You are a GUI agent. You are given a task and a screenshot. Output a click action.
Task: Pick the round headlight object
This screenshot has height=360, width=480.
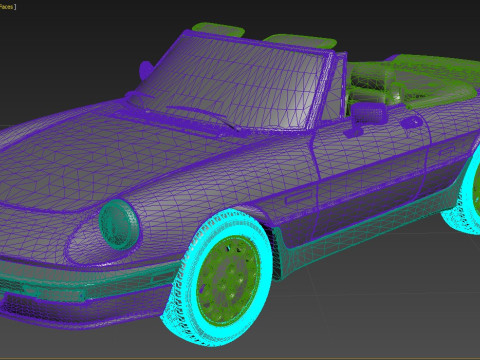click(x=119, y=225)
